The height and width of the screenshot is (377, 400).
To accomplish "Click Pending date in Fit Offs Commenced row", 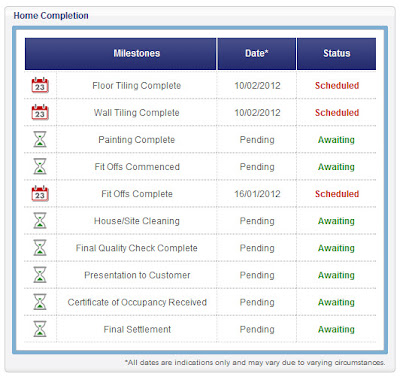I will [x=257, y=167].
